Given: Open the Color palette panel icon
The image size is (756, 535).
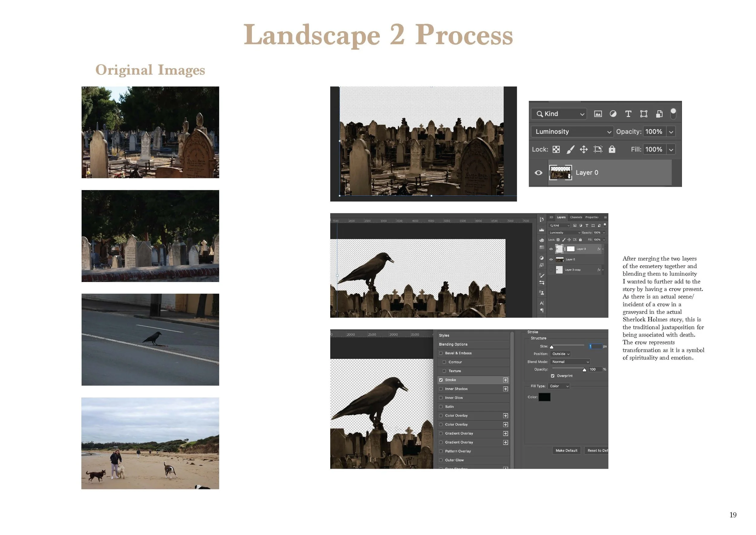Looking at the screenshot, I should (542, 240).
